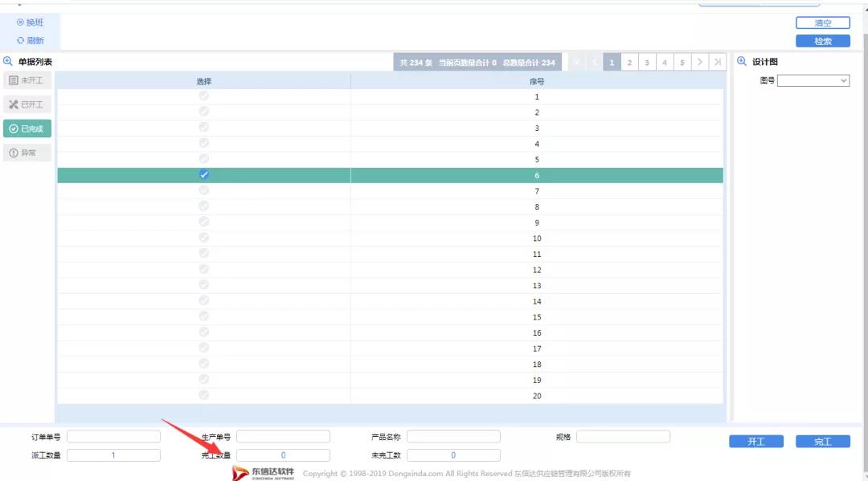Image resolution: width=868 pixels, height=481 pixels.
Task: Uncheck the selected row 6 checkbox
Action: [204, 175]
